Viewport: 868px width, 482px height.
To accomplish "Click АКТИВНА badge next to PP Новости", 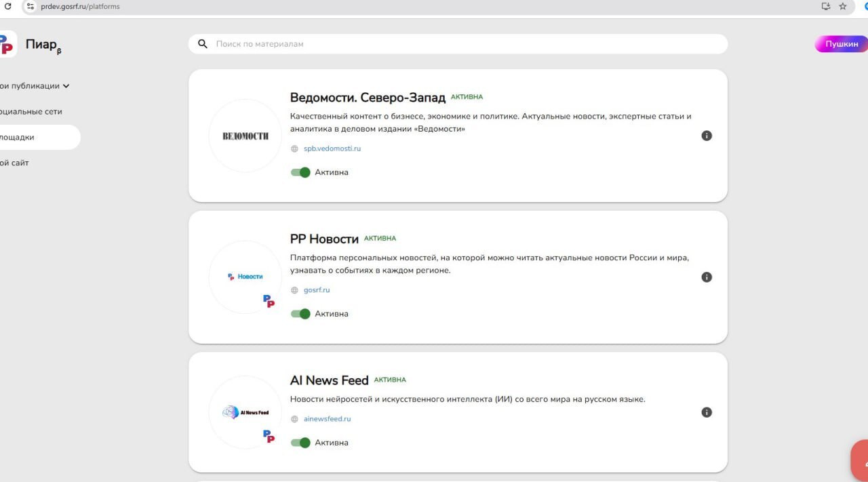I will [x=380, y=239].
